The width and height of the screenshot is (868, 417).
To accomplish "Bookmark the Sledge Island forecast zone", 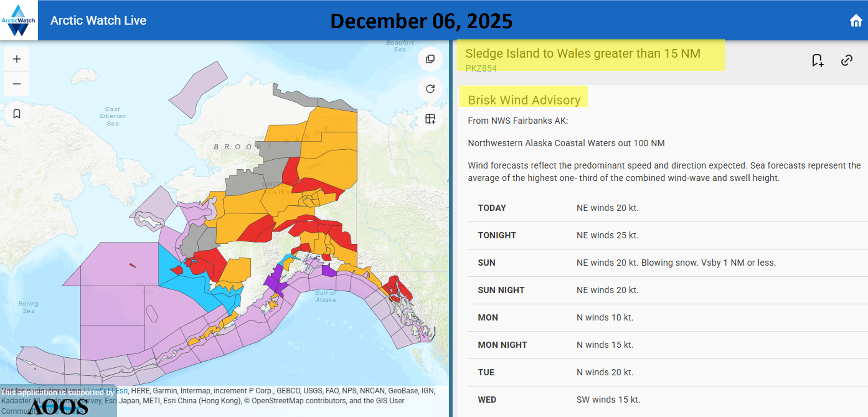I will coord(818,60).
